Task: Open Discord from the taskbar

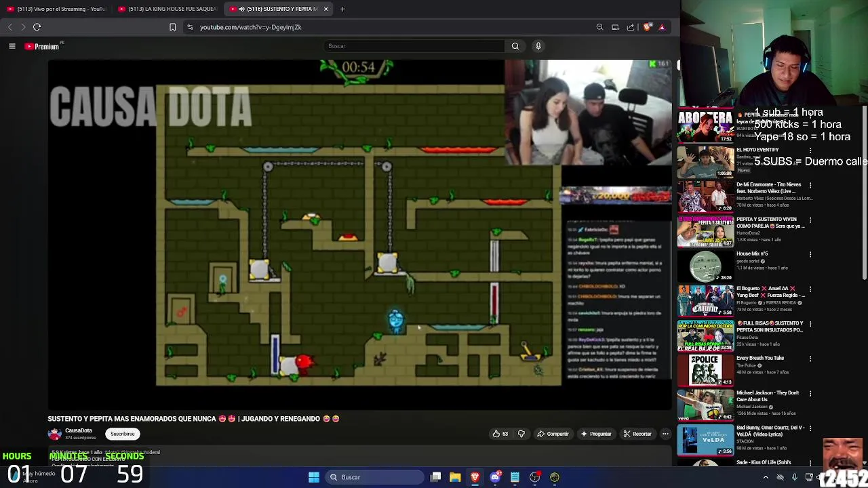Action: tap(495, 477)
